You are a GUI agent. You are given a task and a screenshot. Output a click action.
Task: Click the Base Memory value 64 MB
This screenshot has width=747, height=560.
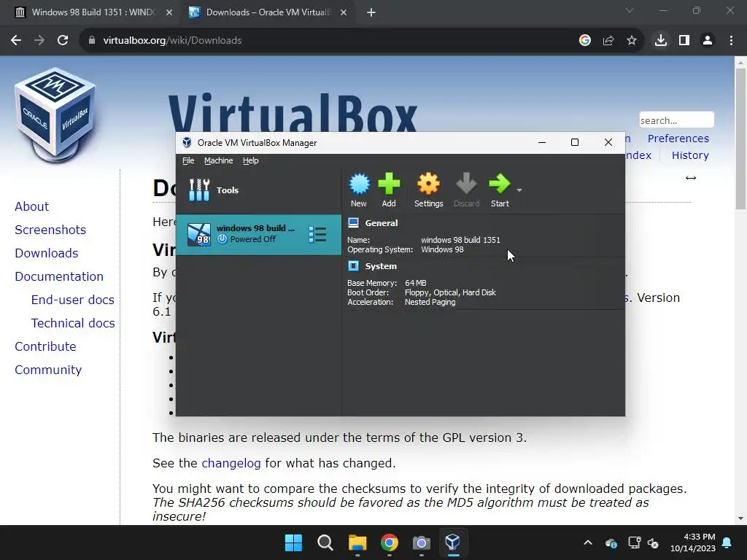click(415, 283)
